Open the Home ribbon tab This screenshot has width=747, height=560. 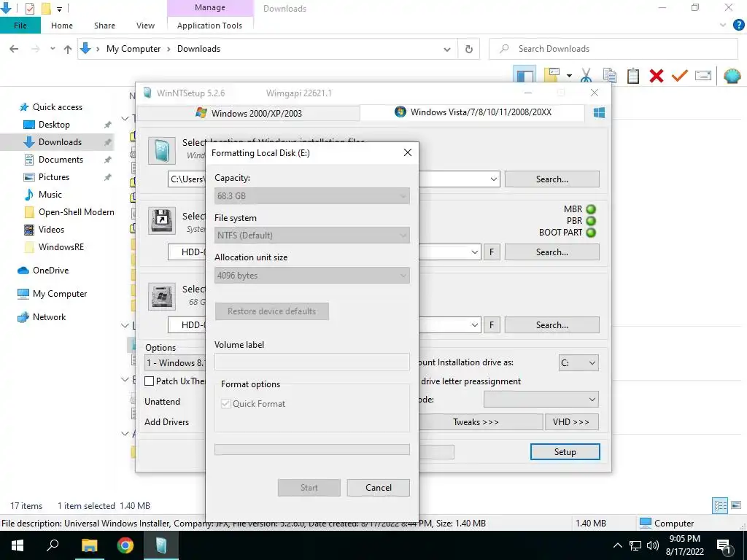[x=62, y=26]
